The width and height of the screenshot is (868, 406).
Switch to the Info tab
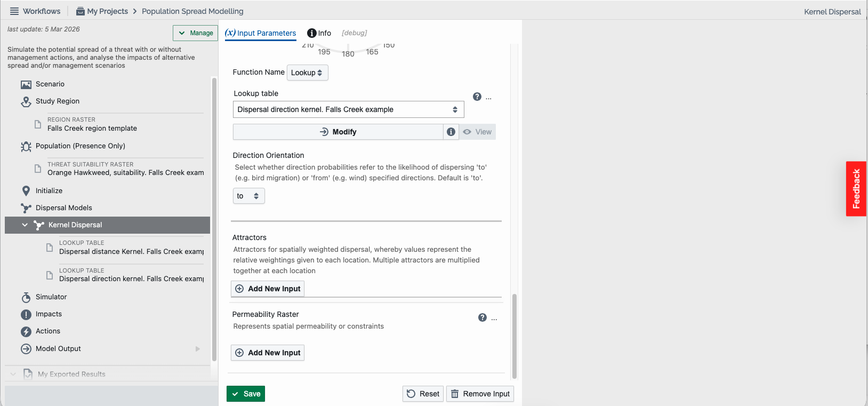[x=319, y=33]
